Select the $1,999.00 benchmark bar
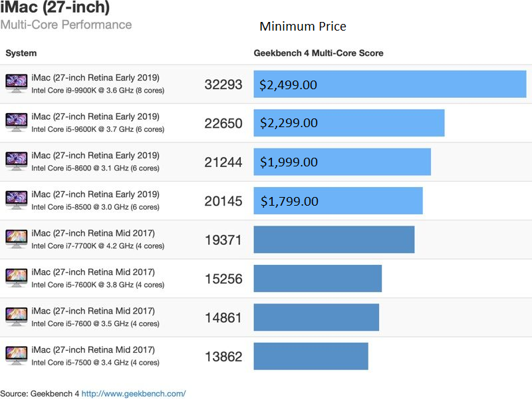Viewport: 532px width, 404px height. [342, 162]
